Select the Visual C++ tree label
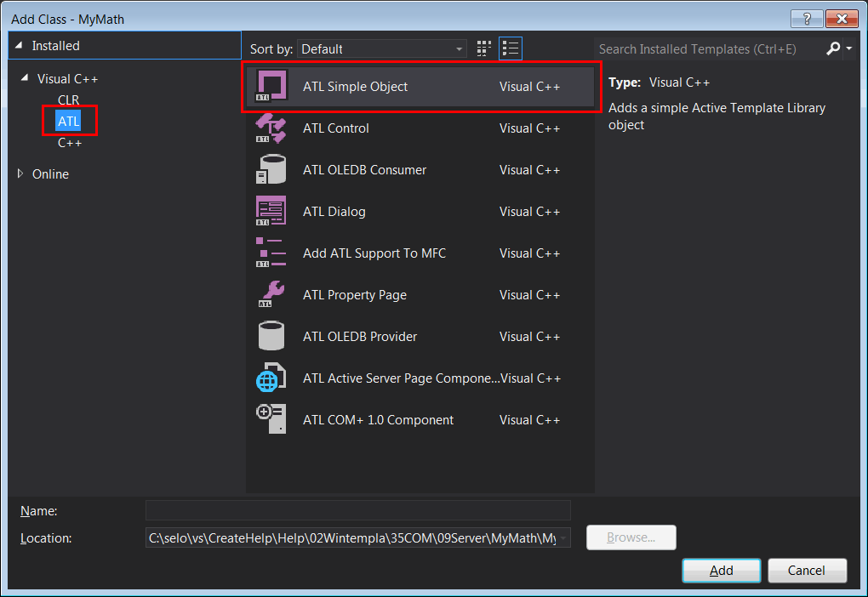The width and height of the screenshot is (868, 597). click(x=67, y=79)
